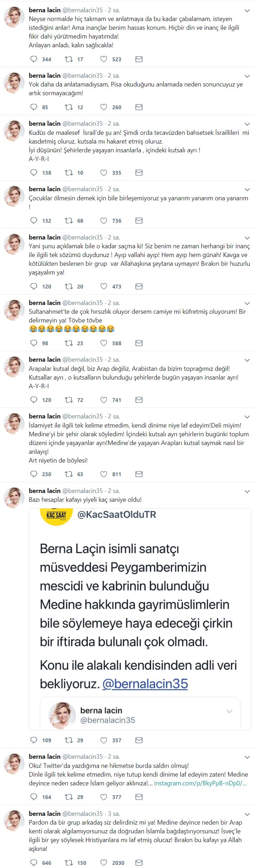Image resolution: width=255 pixels, height=868 pixels.
Task: Reply to the tweet with 646 replies
Action: (x=34, y=862)
